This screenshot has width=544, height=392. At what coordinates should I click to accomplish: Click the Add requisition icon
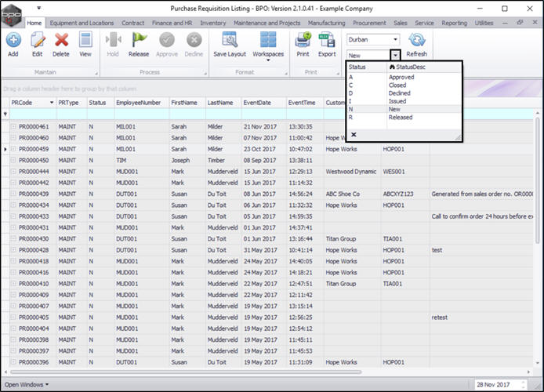tap(13, 40)
